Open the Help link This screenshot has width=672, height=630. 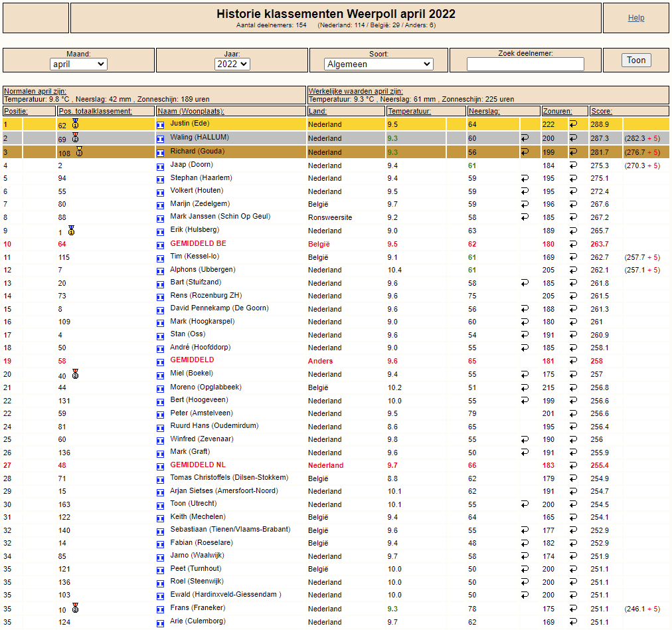click(636, 18)
